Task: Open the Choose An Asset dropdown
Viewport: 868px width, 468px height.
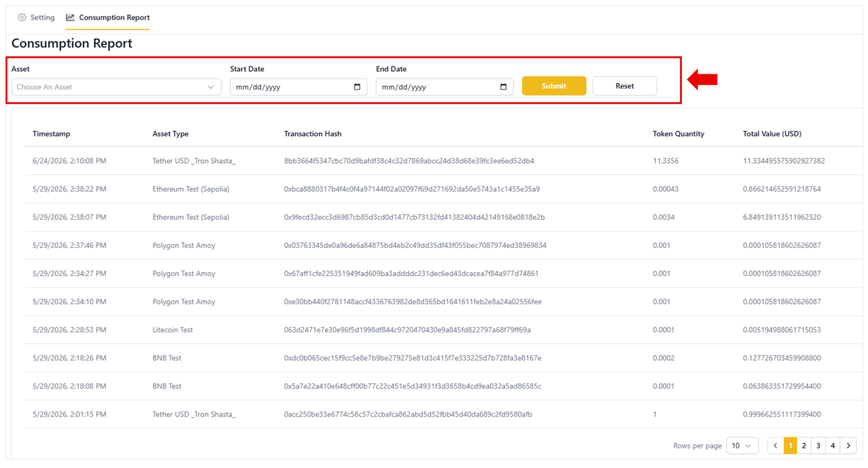Action: [x=116, y=87]
